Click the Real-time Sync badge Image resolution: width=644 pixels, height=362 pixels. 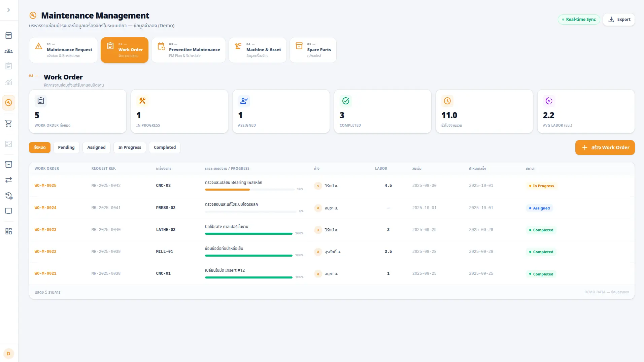click(579, 20)
